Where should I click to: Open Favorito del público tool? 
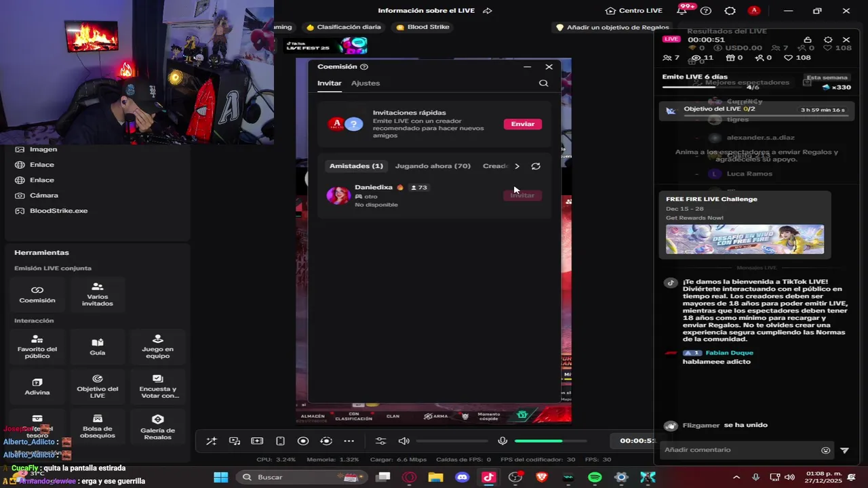click(37, 346)
